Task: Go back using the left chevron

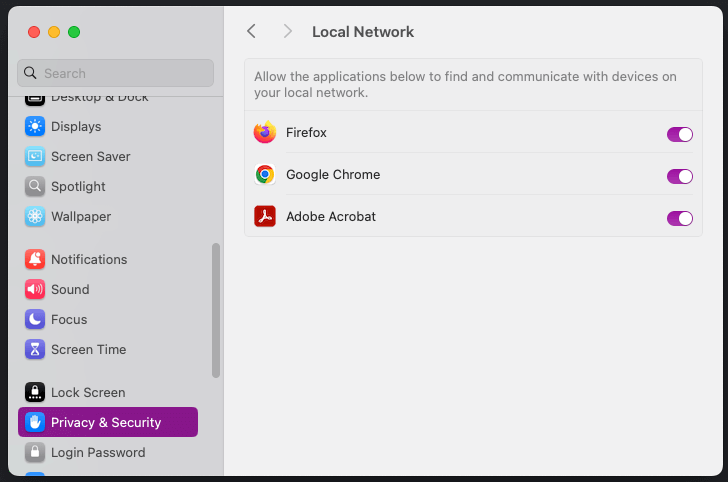Action: [x=251, y=32]
